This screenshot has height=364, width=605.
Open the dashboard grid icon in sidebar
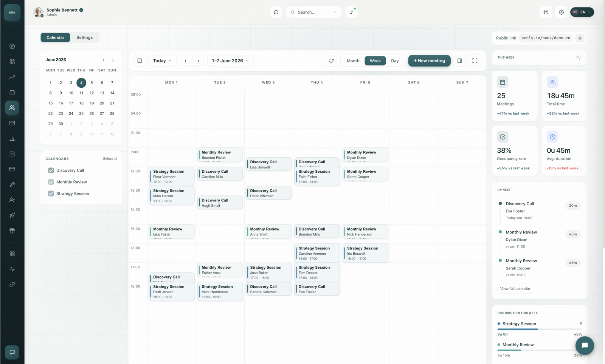pyautogui.click(x=12, y=62)
